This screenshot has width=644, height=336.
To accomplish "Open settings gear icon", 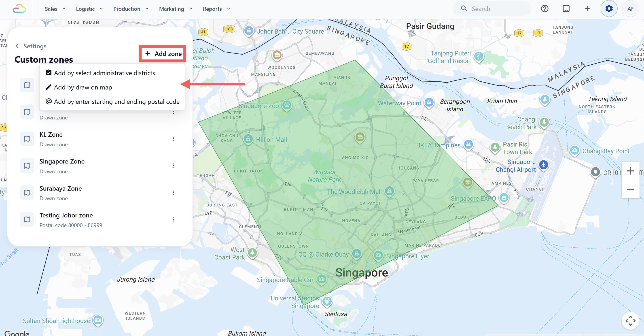I will point(609,9).
